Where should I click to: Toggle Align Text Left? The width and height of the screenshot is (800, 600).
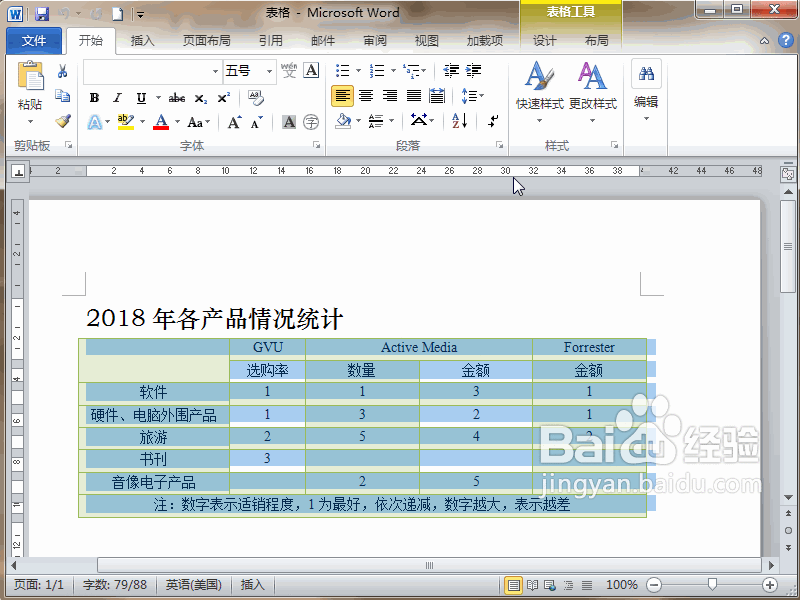coord(342,95)
